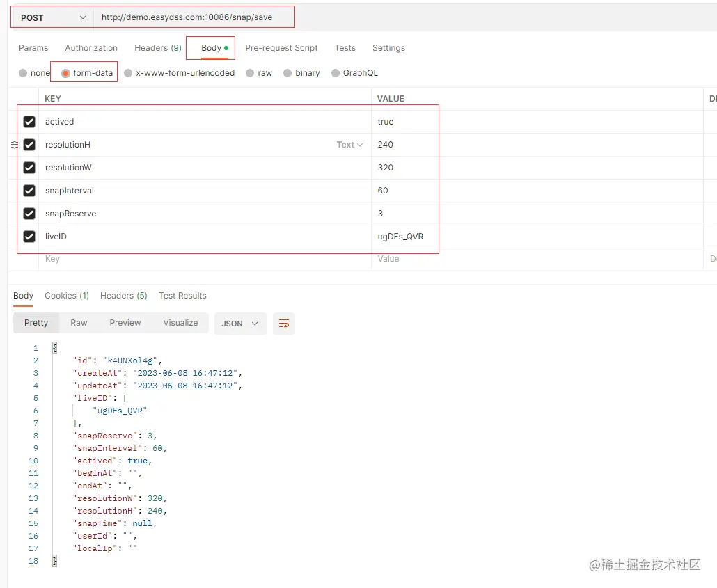Screen dimensions: 717x588
Task: Open the Text type dropdown for resolutionH
Action: (x=350, y=145)
